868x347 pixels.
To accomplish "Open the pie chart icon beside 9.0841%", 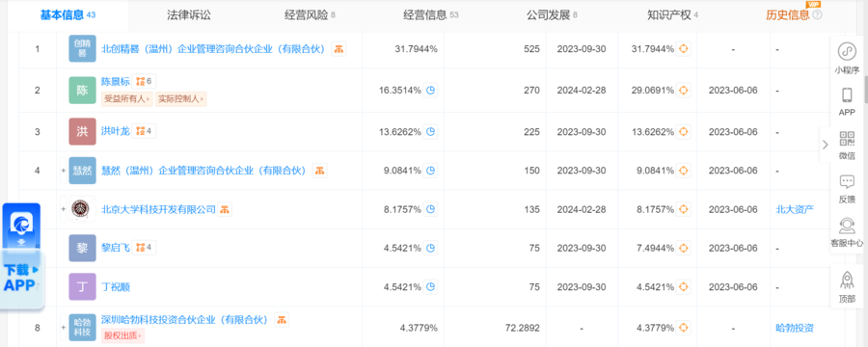I will (430, 171).
